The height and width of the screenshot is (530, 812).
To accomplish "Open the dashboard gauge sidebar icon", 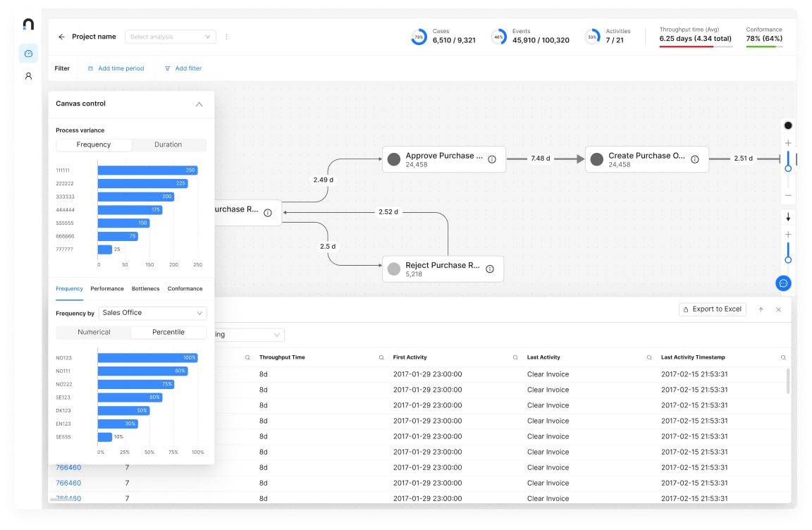I will 28,54.
